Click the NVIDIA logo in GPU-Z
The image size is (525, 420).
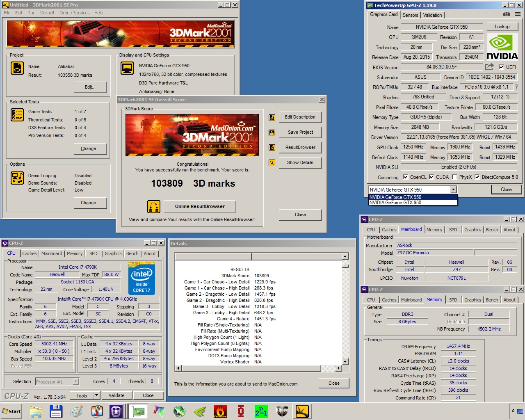click(x=502, y=47)
